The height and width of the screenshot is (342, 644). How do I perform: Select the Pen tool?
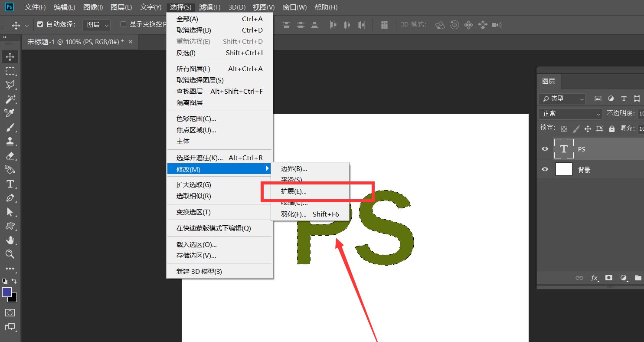(x=10, y=198)
